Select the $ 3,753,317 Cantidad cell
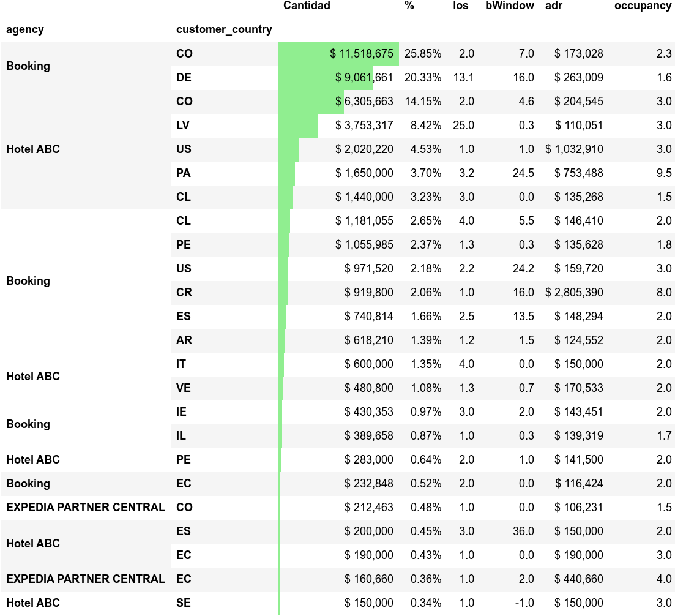 (x=364, y=126)
